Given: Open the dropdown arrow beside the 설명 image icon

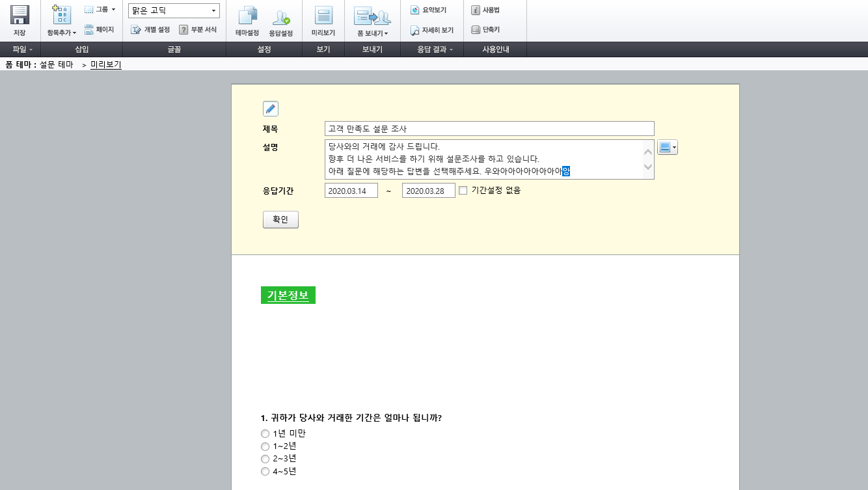Looking at the screenshot, I should click(x=674, y=148).
